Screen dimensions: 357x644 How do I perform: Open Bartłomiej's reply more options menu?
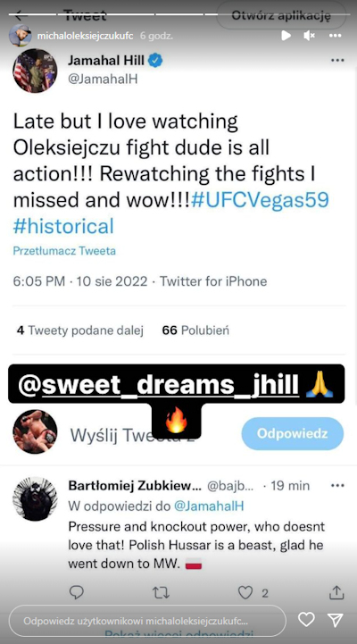click(337, 486)
